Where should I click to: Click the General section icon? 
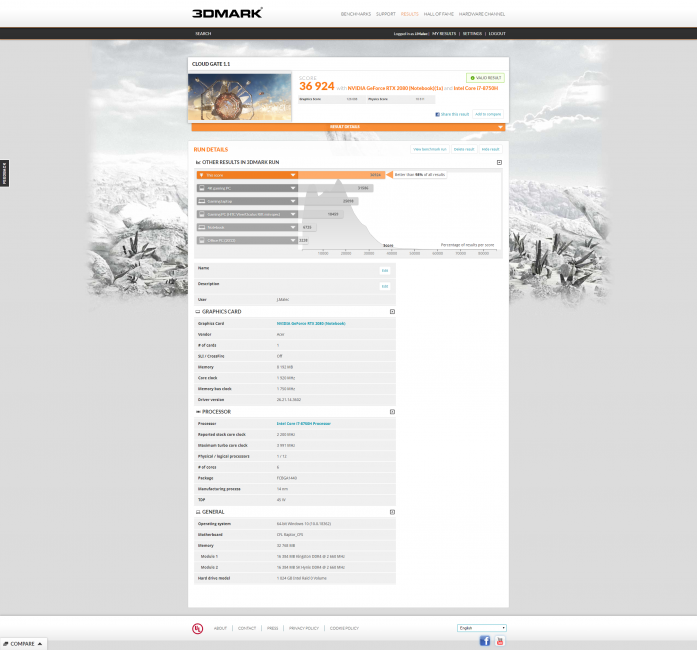click(x=198, y=512)
